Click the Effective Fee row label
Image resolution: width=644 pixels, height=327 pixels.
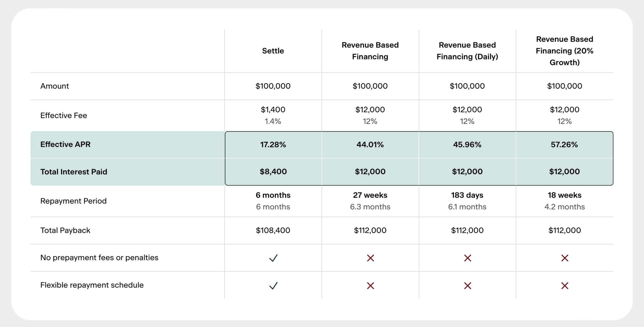click(x=64, y=116)
